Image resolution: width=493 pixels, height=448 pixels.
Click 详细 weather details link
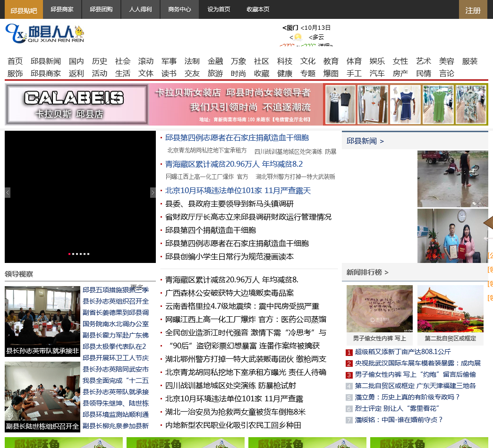(x=325, y=45)
